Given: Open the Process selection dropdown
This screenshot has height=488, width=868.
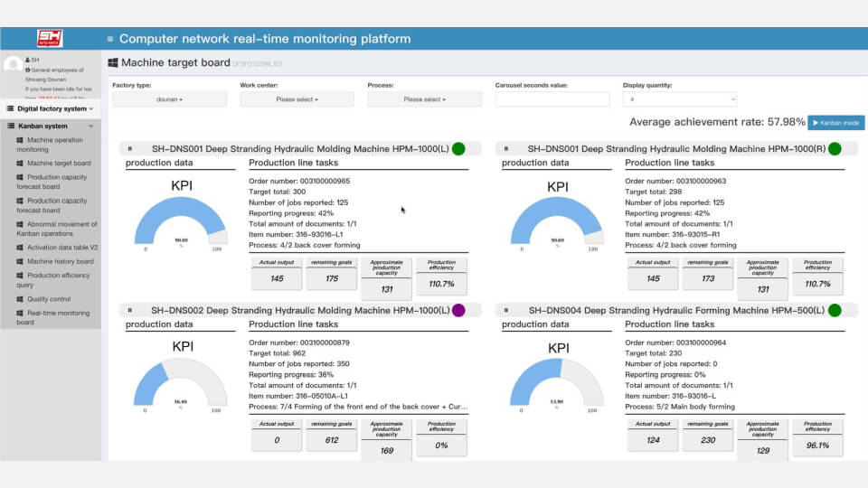Looking at the screenshot, I should (424, 99).
